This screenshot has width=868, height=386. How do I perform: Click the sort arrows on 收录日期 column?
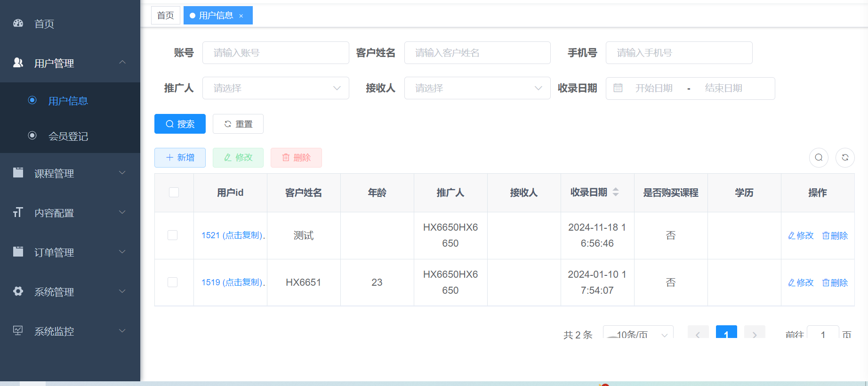pos(615,192)
